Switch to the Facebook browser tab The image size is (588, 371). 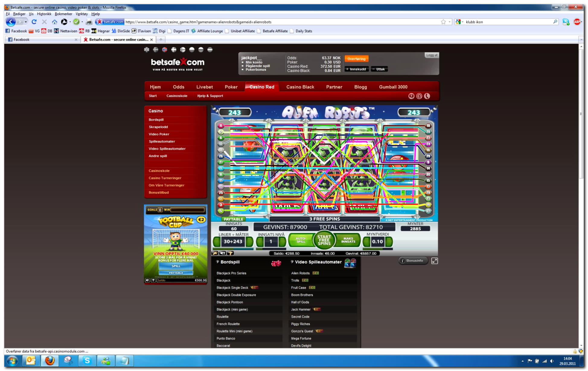[x=43, y=40]
